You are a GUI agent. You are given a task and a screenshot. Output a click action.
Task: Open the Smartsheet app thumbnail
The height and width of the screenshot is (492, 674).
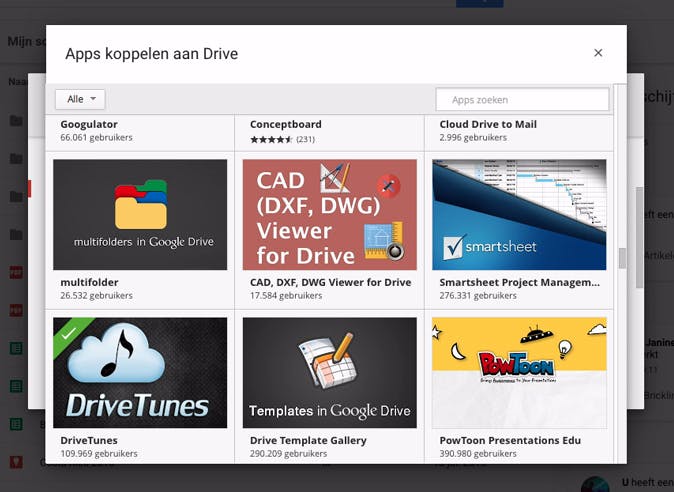pos(519,214)
